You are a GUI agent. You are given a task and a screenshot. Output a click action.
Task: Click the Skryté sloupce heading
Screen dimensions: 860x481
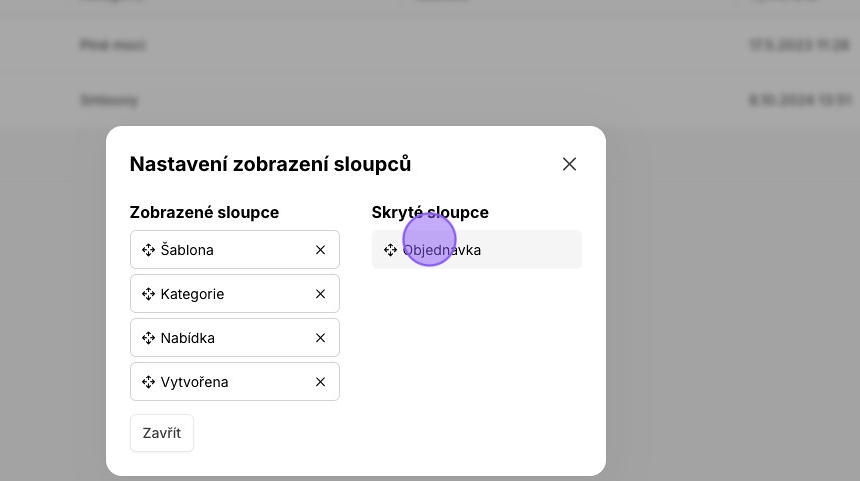pyautogui.click(x=430, y=212)
